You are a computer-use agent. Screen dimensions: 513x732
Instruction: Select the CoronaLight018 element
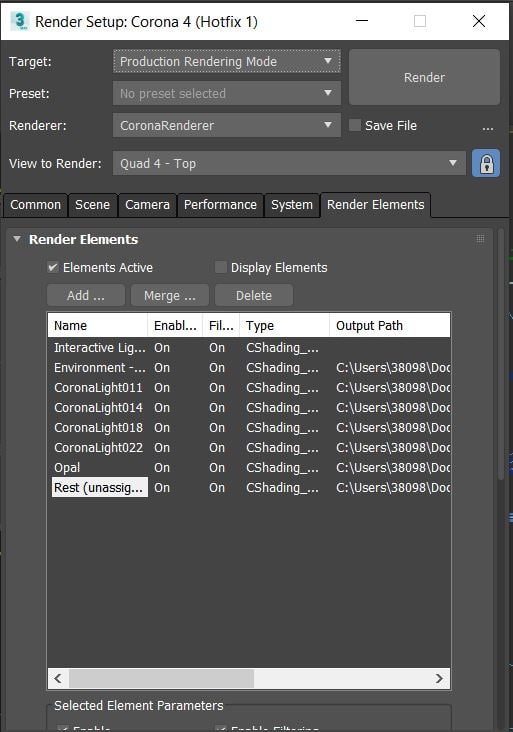98,428
